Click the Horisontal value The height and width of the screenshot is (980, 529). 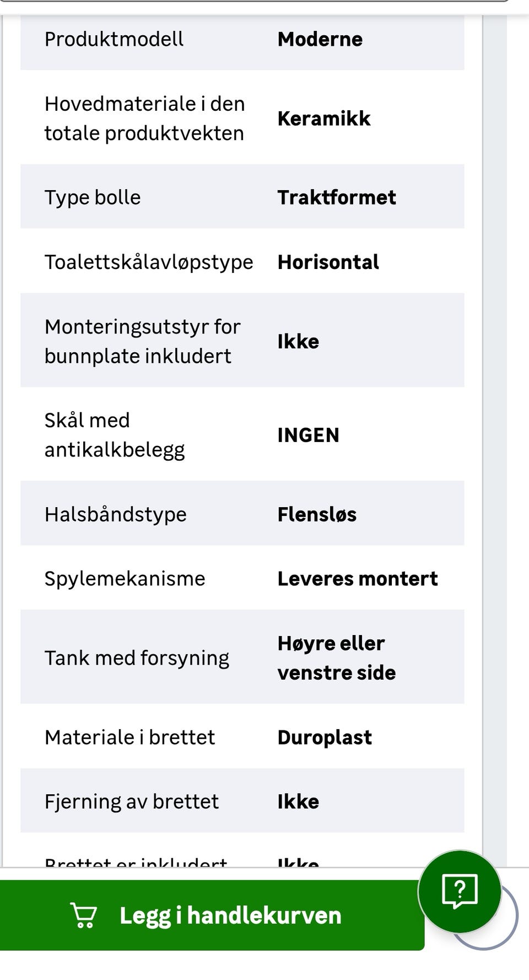click(x=328, y=262)
